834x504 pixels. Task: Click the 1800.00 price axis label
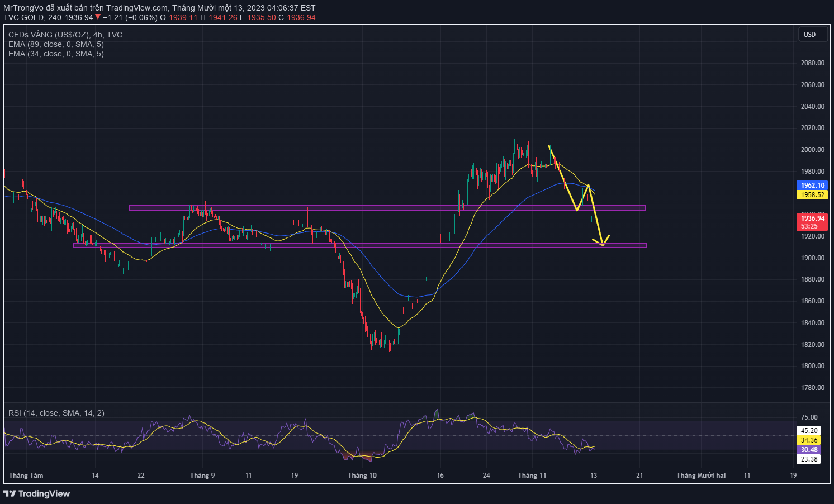click(813, 366)
